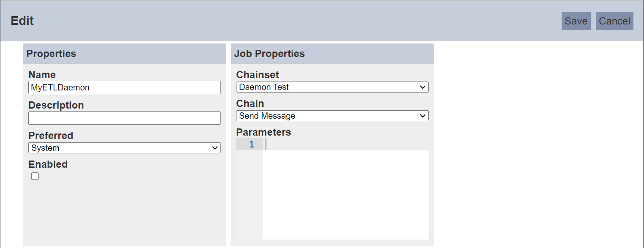Click the Job Properties panel header
The height and width of the screenshot is (248, 644).
(332, 54)
